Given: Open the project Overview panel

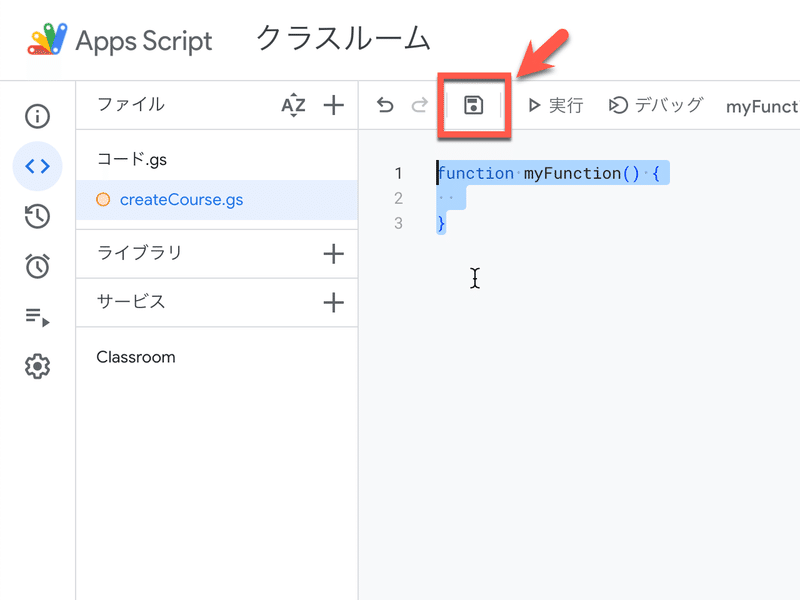Looking at the screenshot, I should [x=37, y=116].
